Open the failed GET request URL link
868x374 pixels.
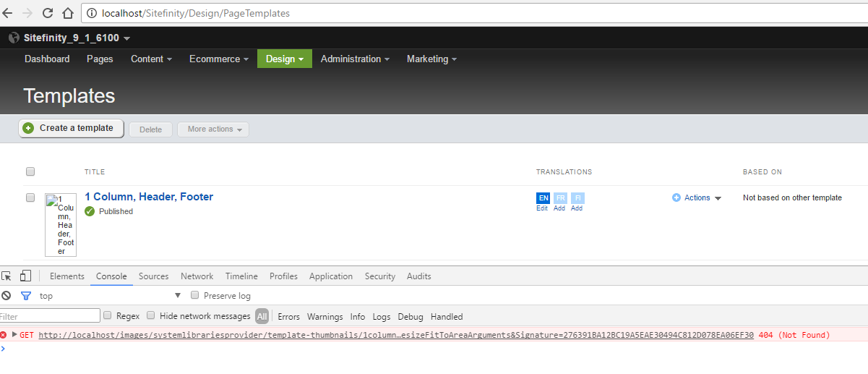coord(396,335)
